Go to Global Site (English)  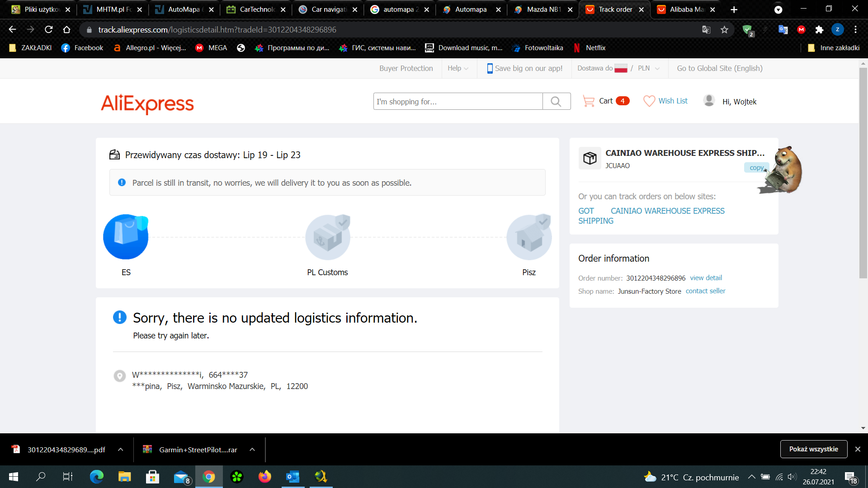pos(719,68)
